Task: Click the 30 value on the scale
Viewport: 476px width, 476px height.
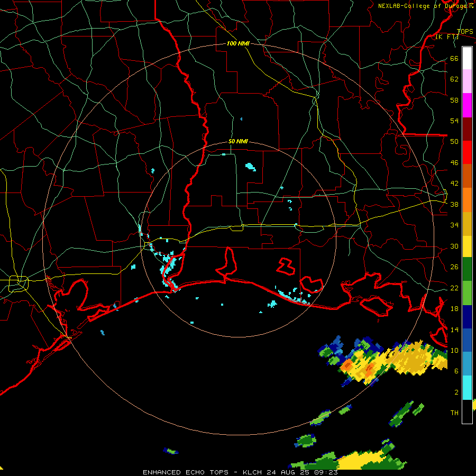Action: click(x=454, y=246)
